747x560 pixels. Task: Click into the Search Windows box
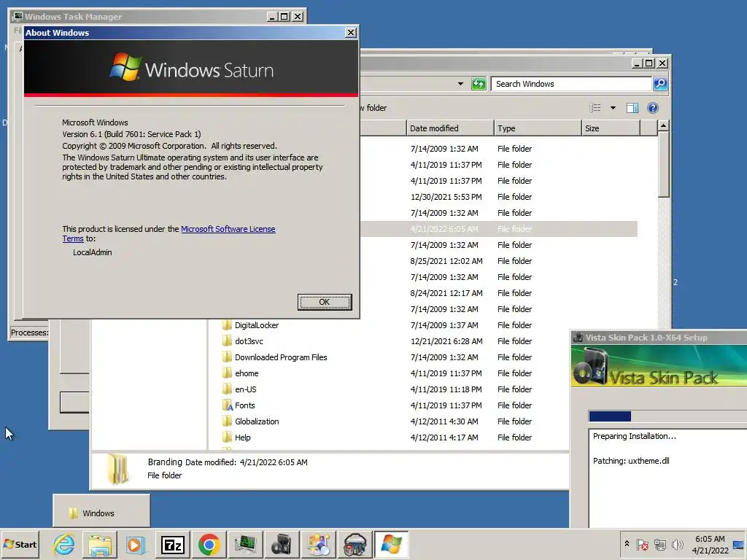pos(571,84)
